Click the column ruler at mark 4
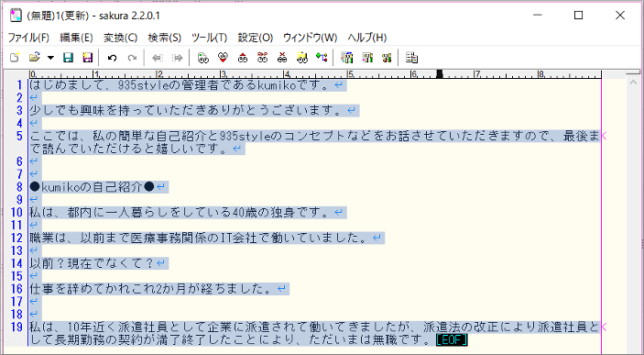644x355 pixels. (286, 74)
